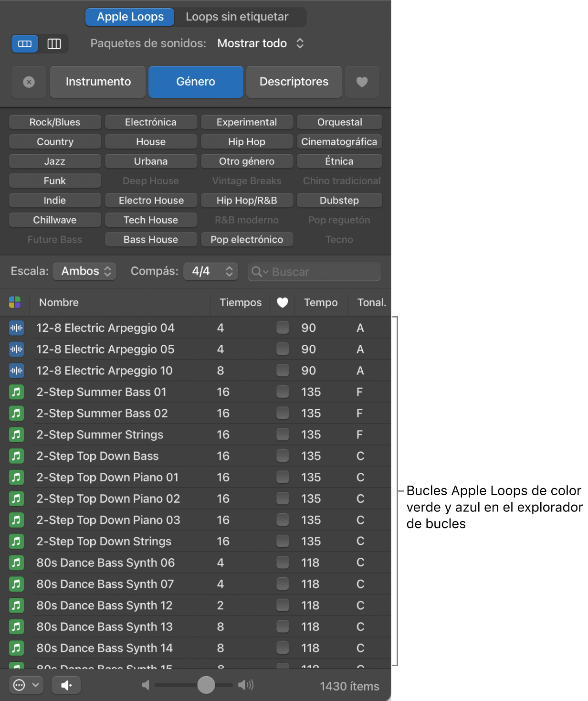Image resolution: width=588 pixels, height=701 pixels.
Task: Click loop type color column icon
Action: tap(15, 302)
